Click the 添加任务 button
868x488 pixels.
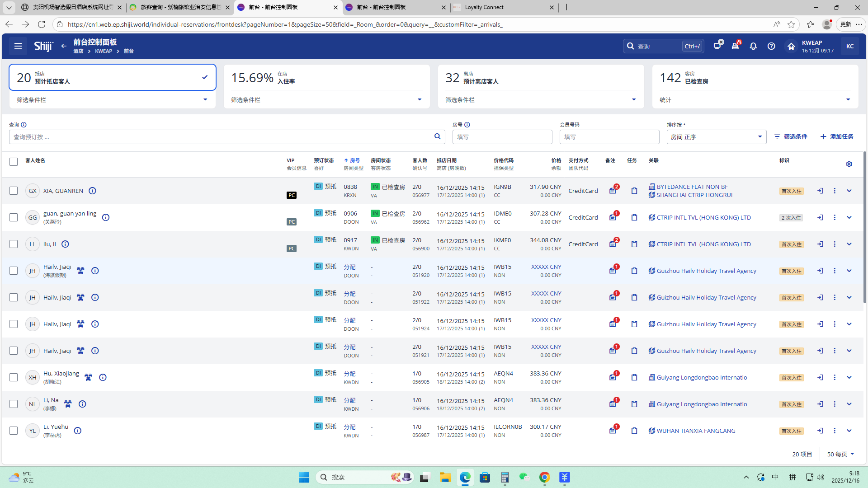[x=837, y=136]
